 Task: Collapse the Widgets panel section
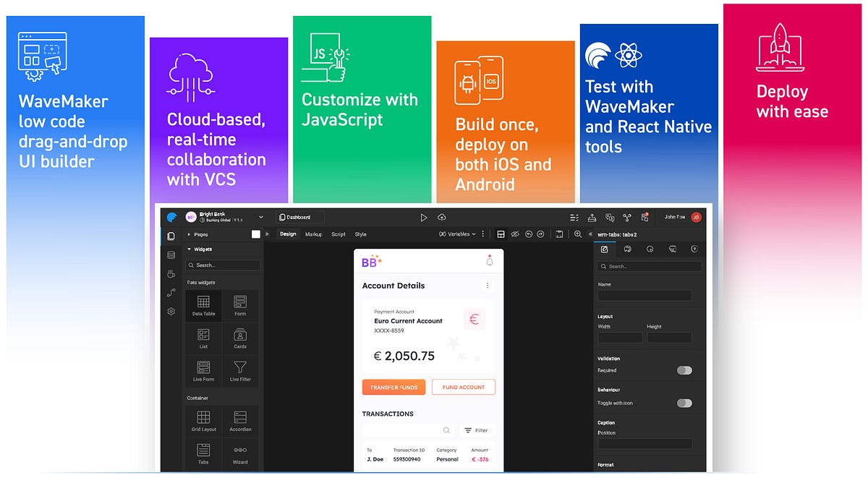[x=190, y=249]
